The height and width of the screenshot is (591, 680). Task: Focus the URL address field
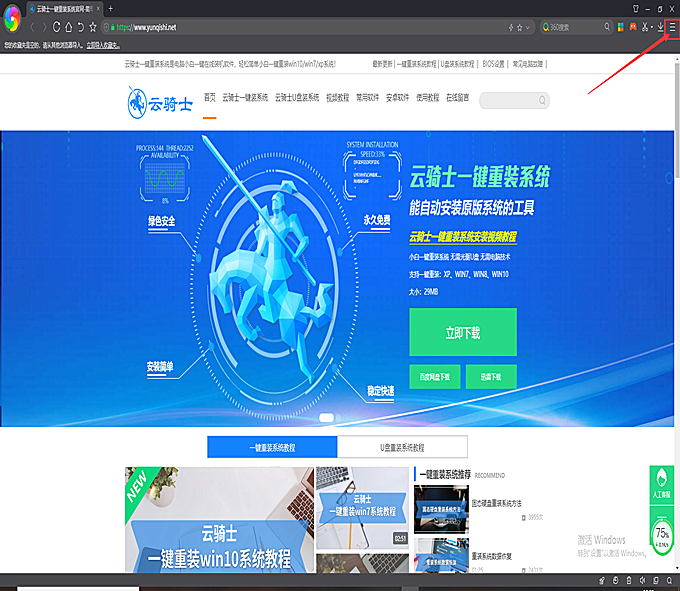click(x=304, y=27)
